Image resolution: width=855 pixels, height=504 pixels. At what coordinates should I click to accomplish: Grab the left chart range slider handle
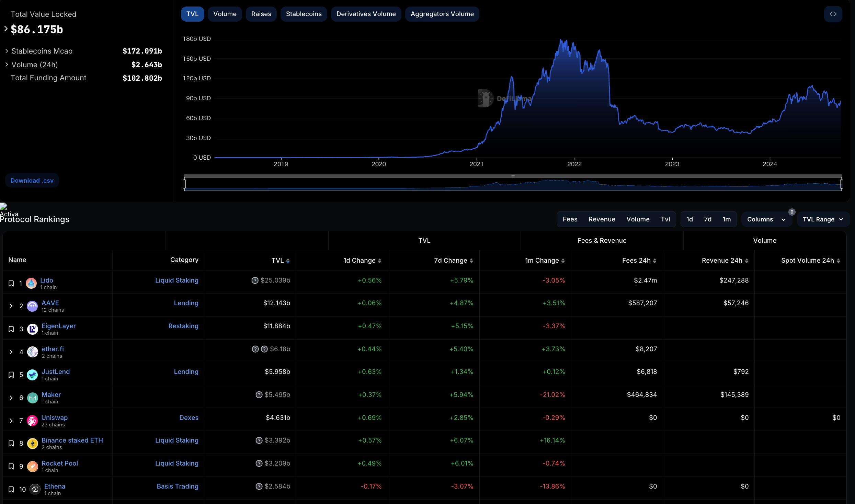[x=184, y=184]
